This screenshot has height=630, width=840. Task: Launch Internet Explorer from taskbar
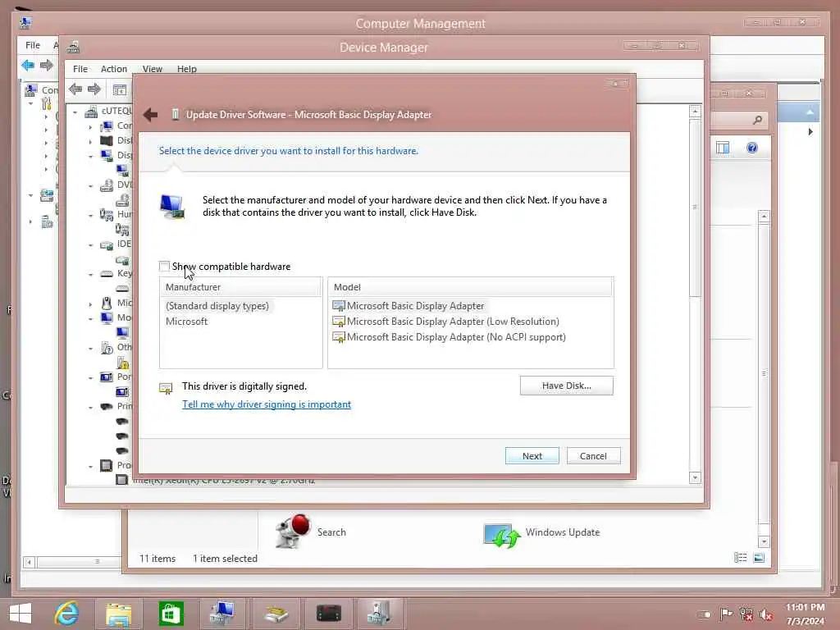(x=67, y=614)
